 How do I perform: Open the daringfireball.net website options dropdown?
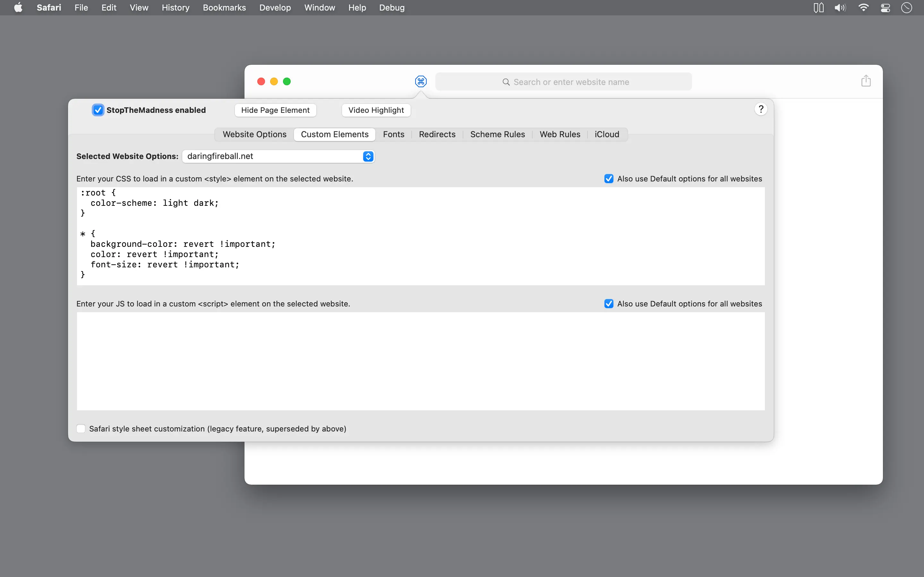point(278,156)
